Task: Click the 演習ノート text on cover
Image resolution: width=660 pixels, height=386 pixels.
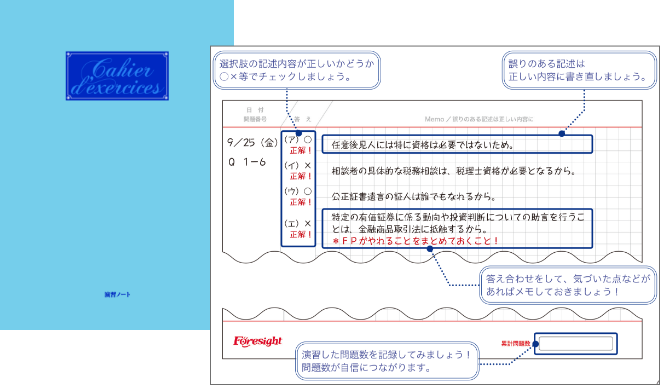Action: [x=117, y=295]
